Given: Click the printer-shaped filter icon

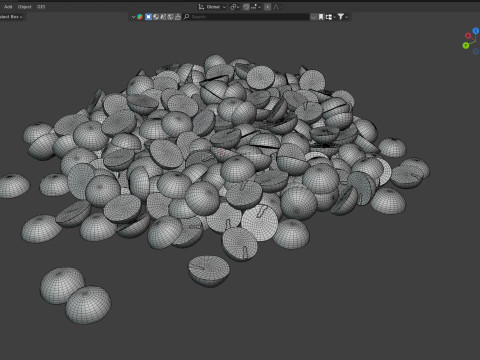Looking at the screenshot, I should pos(178,17).
